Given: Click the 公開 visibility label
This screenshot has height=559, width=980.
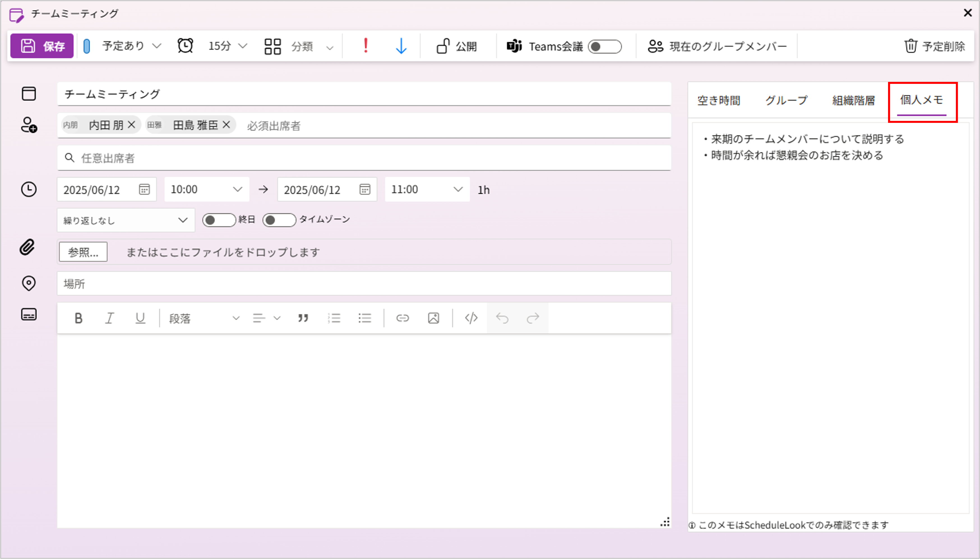Looking at the screenshot, I should (x=466, y=47).
